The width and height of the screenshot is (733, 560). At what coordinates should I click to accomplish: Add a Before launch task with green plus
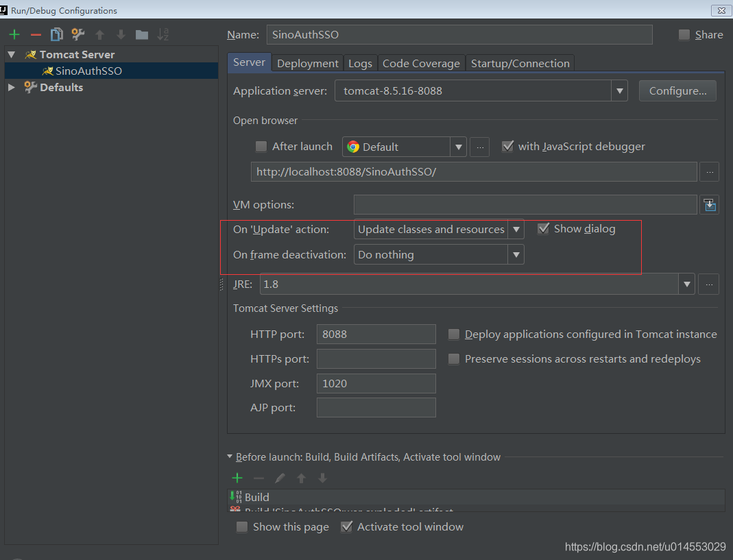click(x=237, y=478)
